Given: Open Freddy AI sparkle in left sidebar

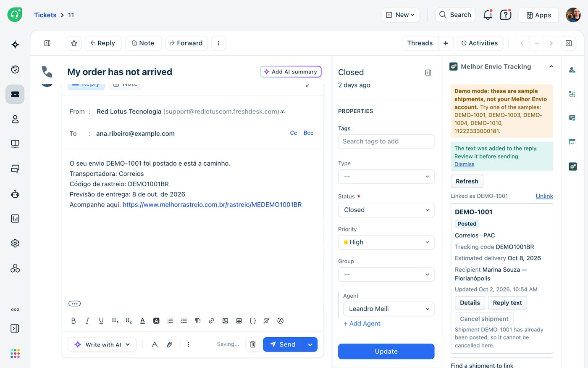Looking at the screenshot, I should 15,45.
